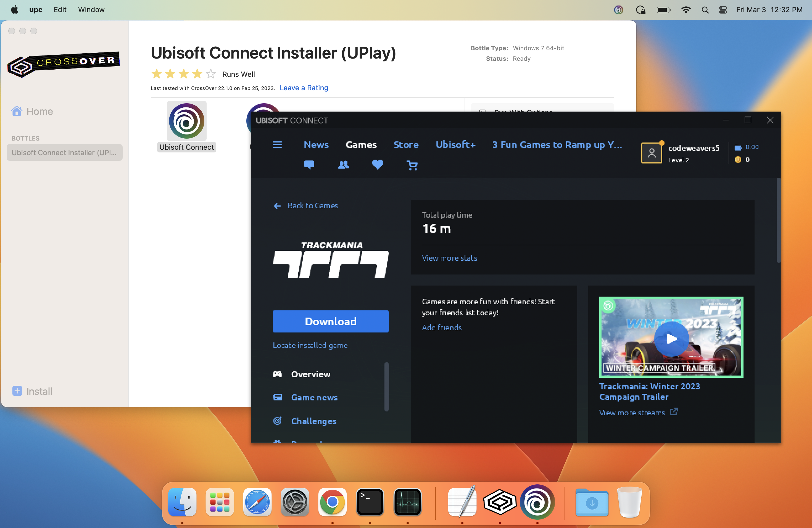Open macOS System Preferences settings gear
This screenshot has height=528, width=812.
[x=294, y=502]
